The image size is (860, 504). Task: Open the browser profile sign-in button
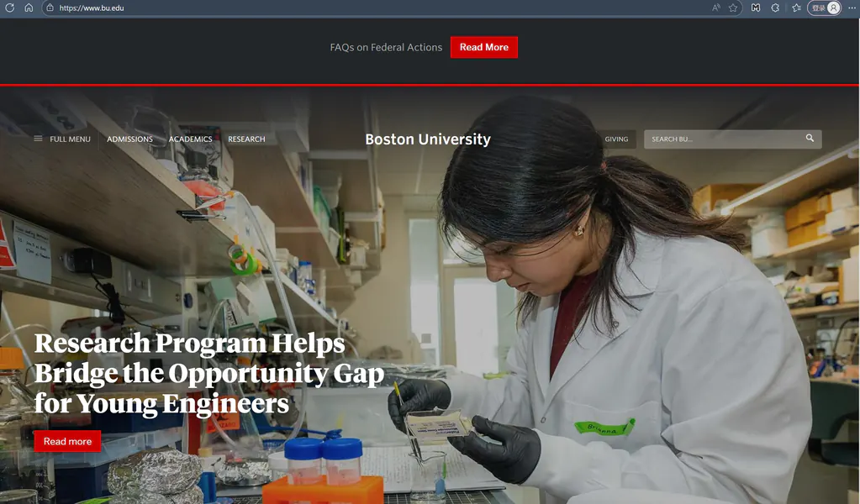point(825,8)
